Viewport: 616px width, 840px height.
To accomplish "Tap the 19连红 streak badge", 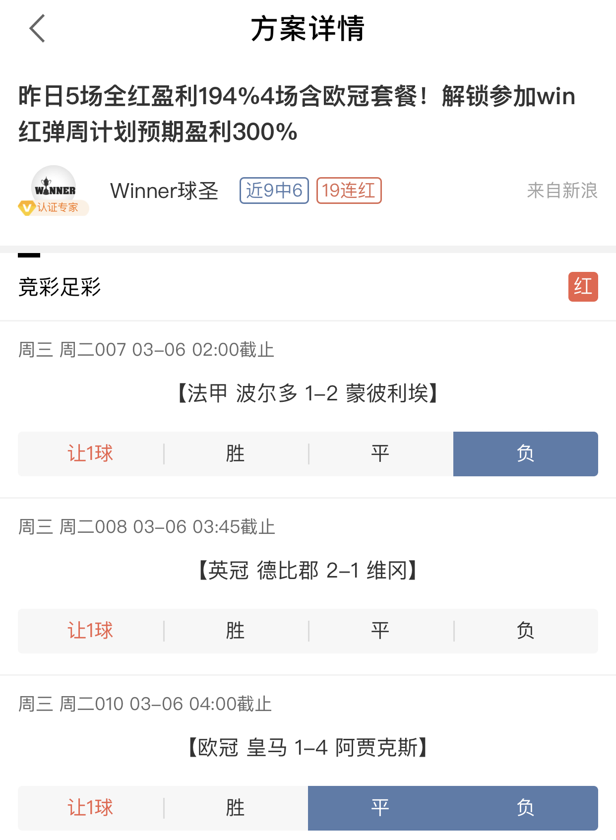I will (349, 191).
